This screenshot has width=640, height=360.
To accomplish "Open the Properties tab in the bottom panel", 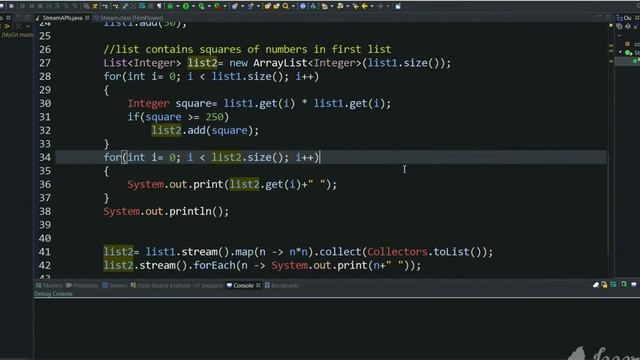I will (82, 285).
